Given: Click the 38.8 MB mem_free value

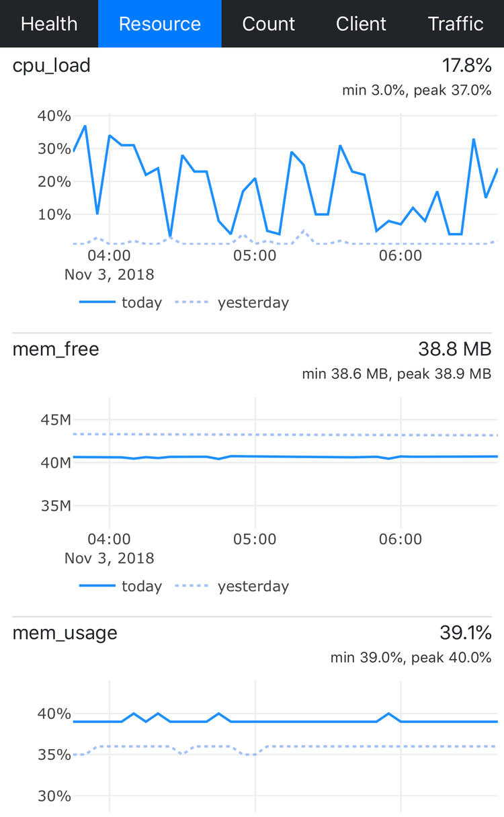Looking at the screenshot, I should click(454, 349).
